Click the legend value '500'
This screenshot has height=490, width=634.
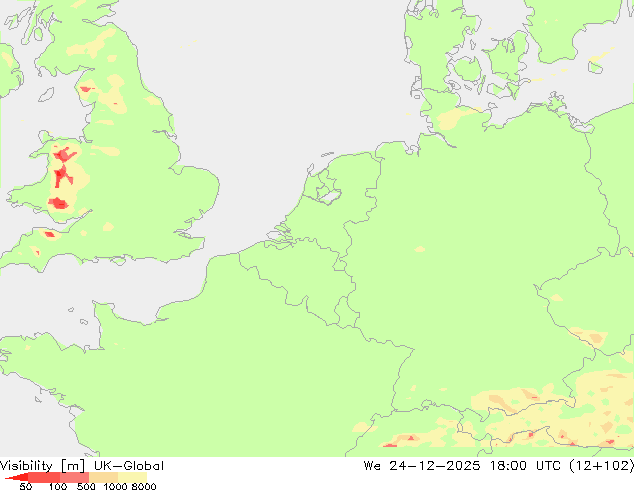click(86, 486)
